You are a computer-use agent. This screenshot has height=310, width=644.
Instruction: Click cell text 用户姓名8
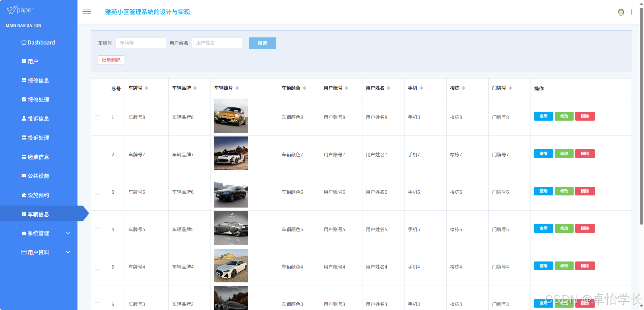[x=377, y=117]
